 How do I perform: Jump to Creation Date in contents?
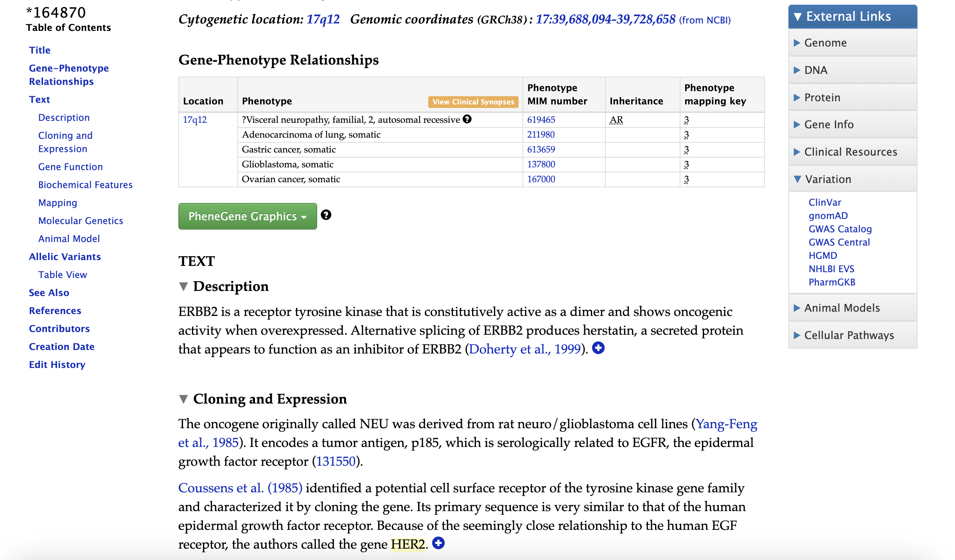(x=62, y=346)
